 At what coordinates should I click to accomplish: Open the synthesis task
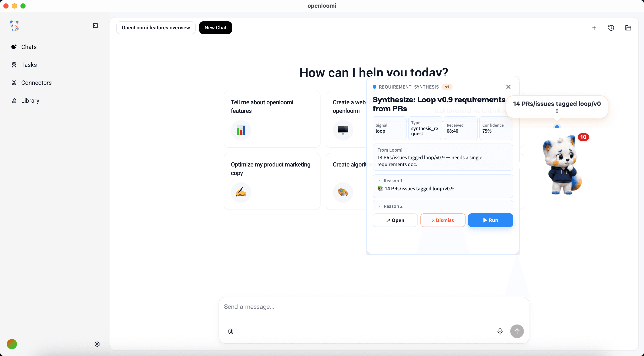pos(395,220)
